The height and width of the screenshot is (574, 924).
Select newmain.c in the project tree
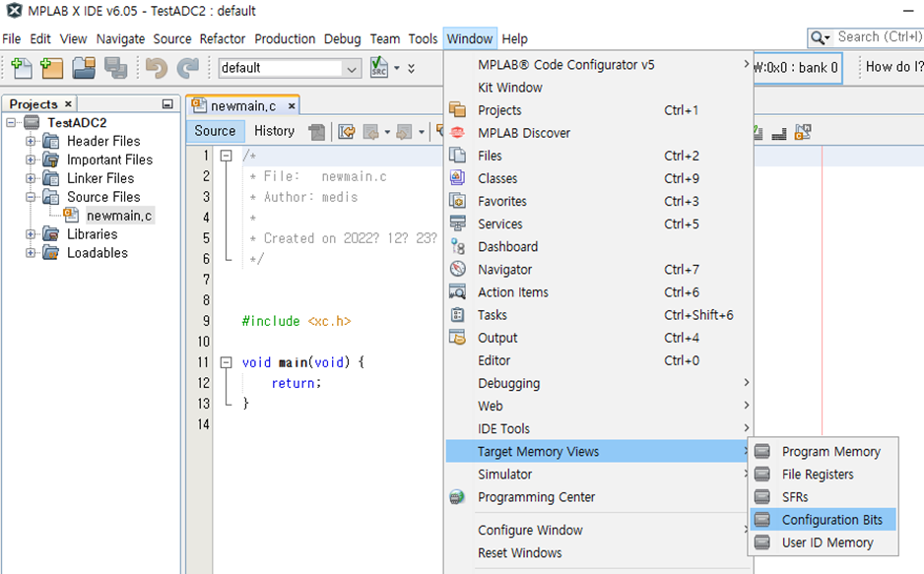coord(119,216)
